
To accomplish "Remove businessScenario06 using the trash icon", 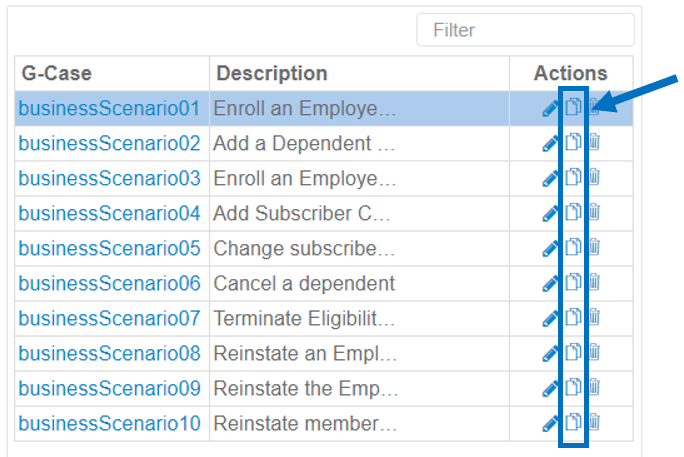I will pos(593,283).
